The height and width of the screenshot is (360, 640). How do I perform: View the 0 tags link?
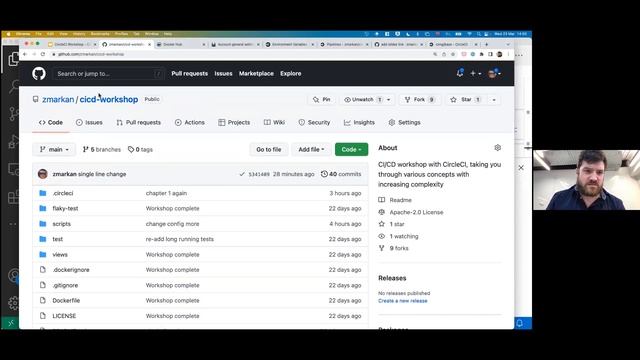140,149
